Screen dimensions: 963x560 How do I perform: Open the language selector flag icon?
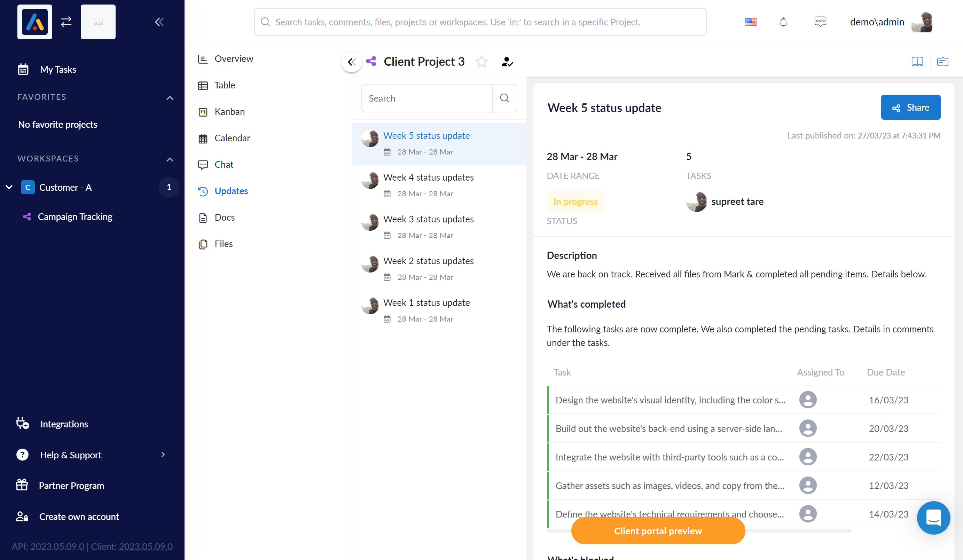click(x=751, y=22)
